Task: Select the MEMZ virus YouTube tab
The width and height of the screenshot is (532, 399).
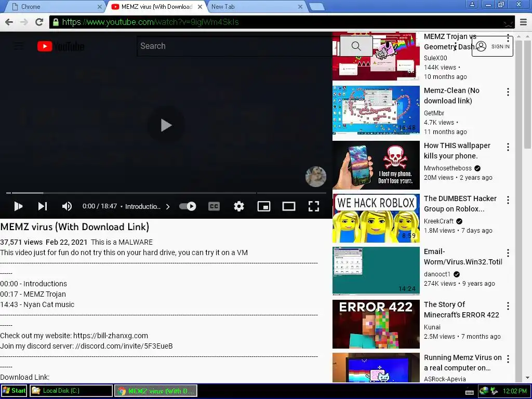Action: pyautogui.click(x=156, y=7)
